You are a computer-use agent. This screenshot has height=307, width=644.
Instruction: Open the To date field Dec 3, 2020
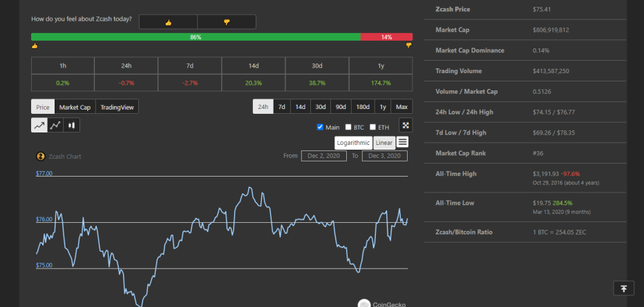[384, 156]
